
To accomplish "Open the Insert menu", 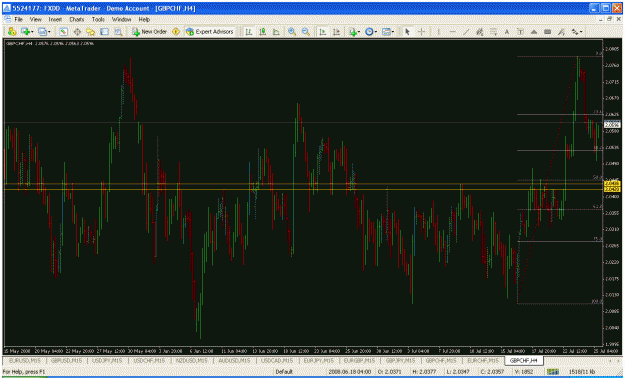I will pos(55,19).
